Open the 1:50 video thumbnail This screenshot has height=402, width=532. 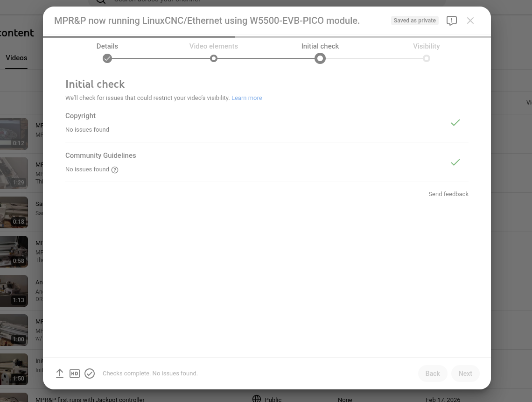click(x=14, y=369)
